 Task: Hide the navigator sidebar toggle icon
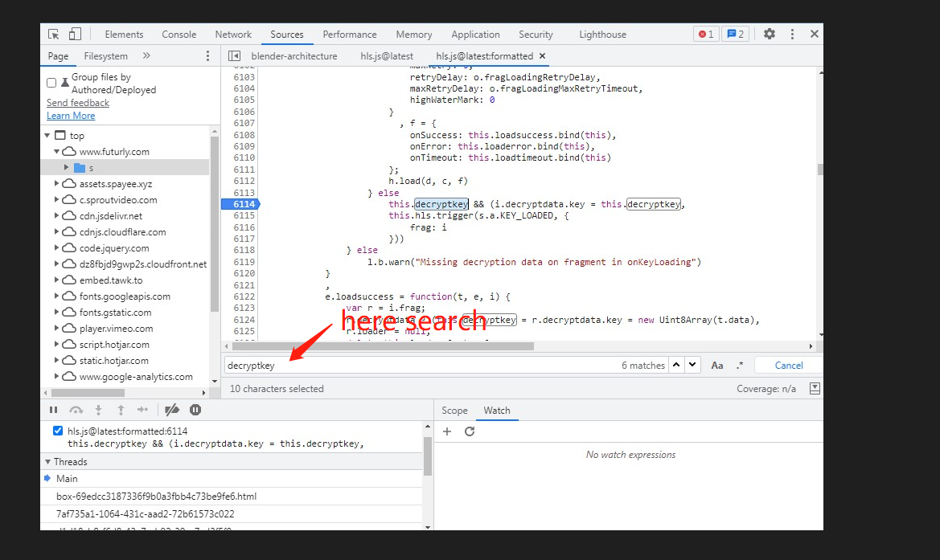(235, 55)
